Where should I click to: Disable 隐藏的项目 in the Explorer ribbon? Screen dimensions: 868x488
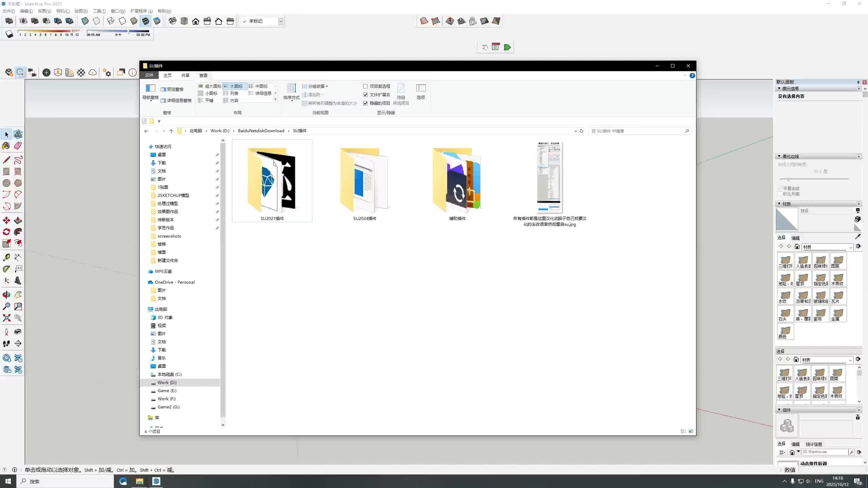pos(365,103)
